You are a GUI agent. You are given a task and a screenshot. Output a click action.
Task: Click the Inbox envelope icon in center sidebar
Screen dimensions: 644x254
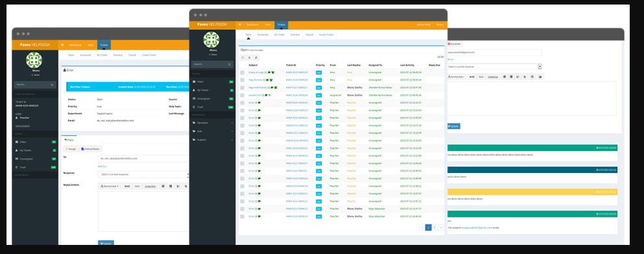tap(194, 82)
